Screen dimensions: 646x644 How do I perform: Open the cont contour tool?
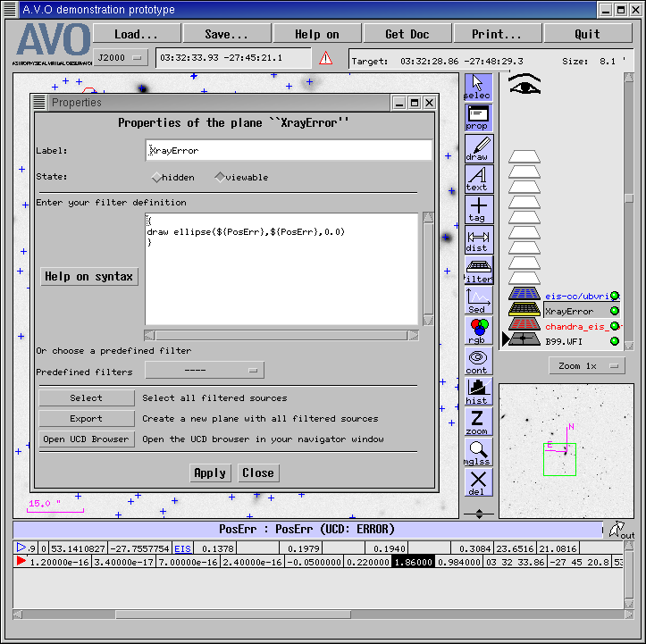(x=478, y=362)
